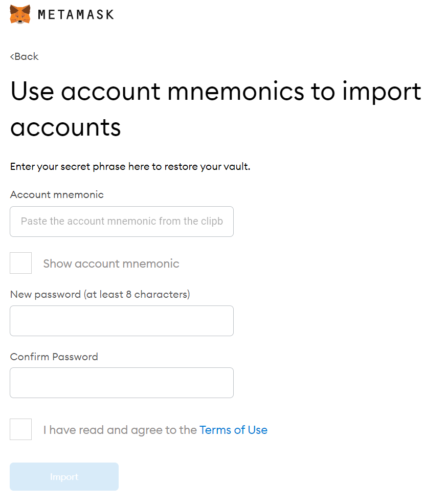Open the Terms of Use link
The width and height of the screenshot is (425, 504).
(x=234, y=430)
